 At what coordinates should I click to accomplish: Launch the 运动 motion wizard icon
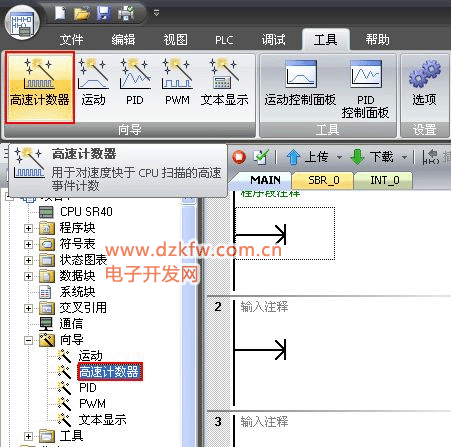[x=93, y=82]
